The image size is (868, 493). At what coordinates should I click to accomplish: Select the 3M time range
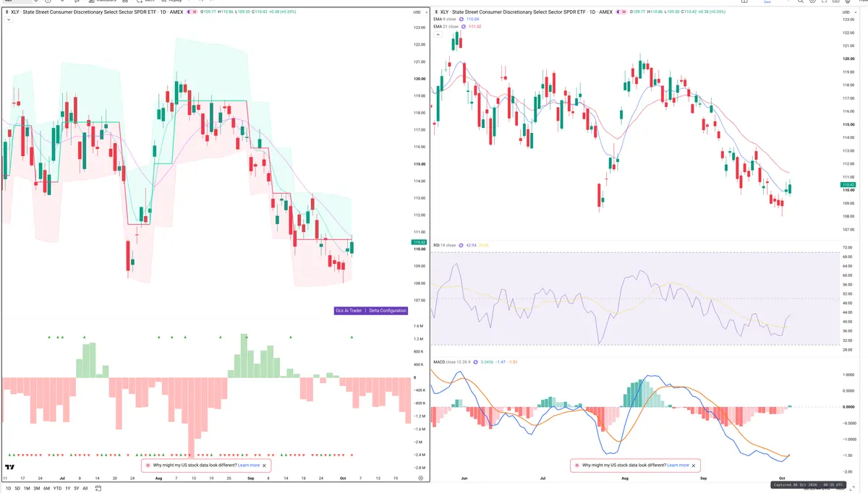[37, 489]
